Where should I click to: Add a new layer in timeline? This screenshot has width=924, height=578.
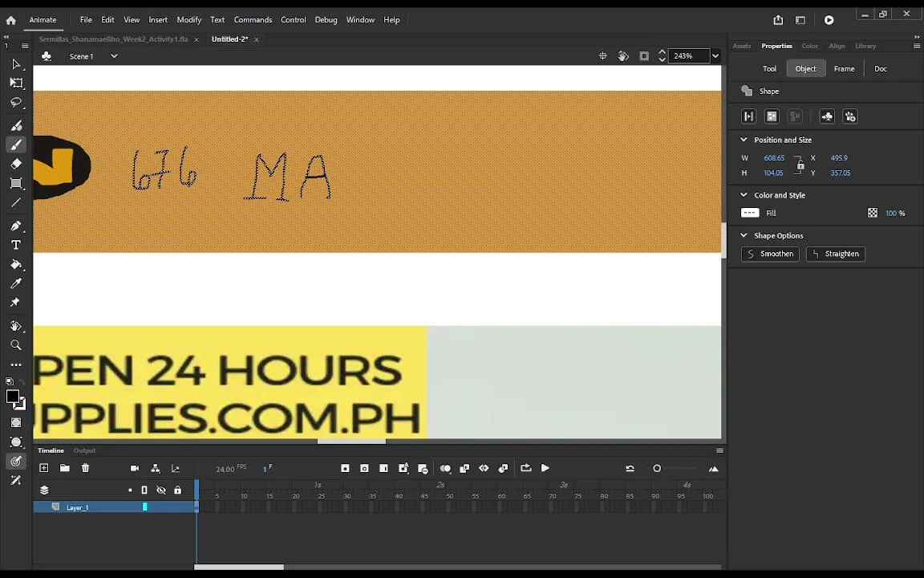click(43, 468)
